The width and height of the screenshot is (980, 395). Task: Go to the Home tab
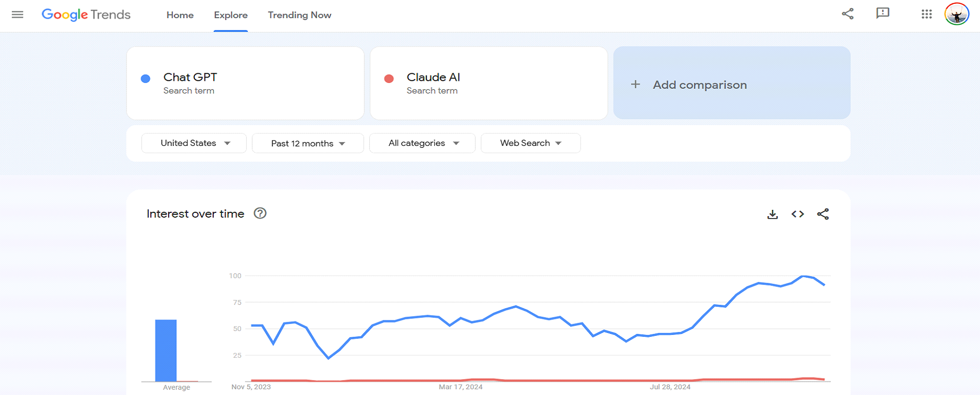pyautogui.click(x=180, y=15)
